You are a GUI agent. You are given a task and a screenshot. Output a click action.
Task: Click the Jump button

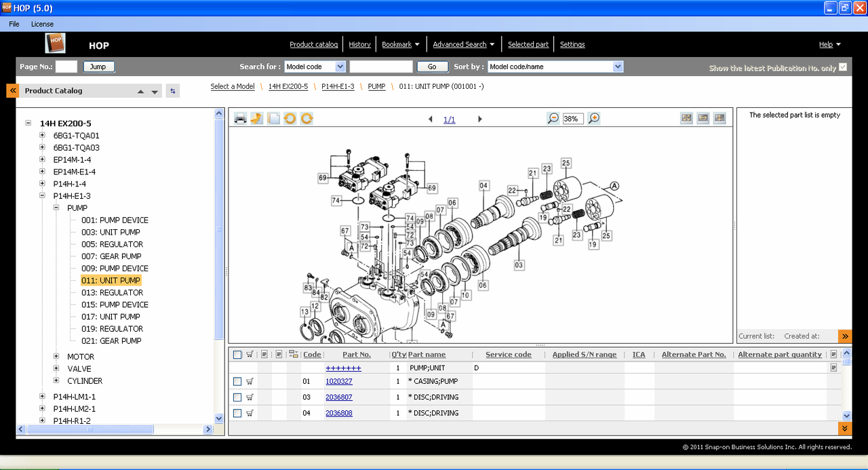pyautogui.click(x=99, y=66)
